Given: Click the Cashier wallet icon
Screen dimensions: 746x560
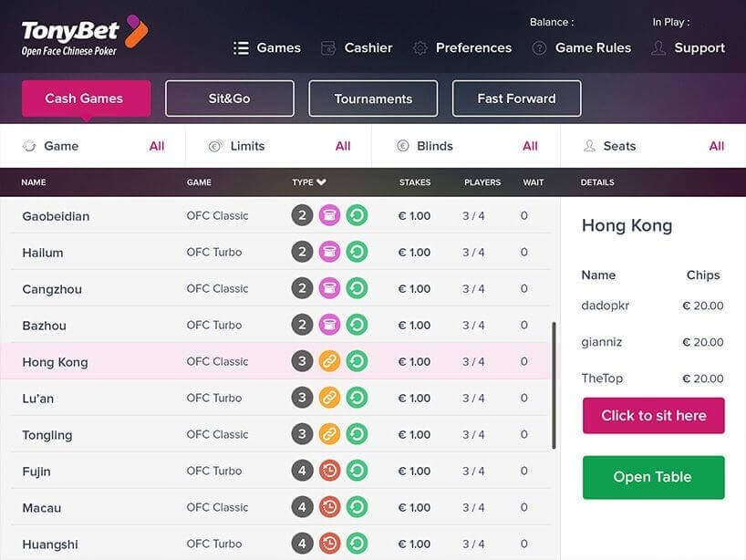Looking at the screenshot, I should coord(328,48).
